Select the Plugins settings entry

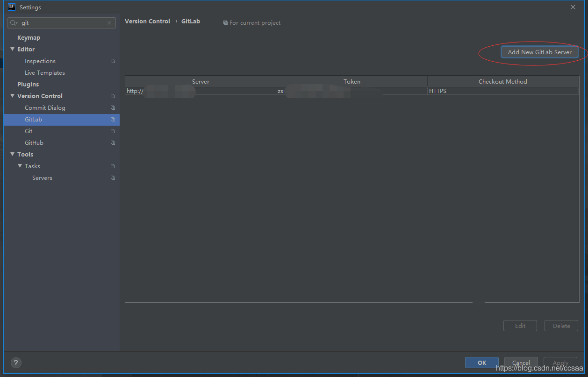pyautogui.click(x=28, y=84)
